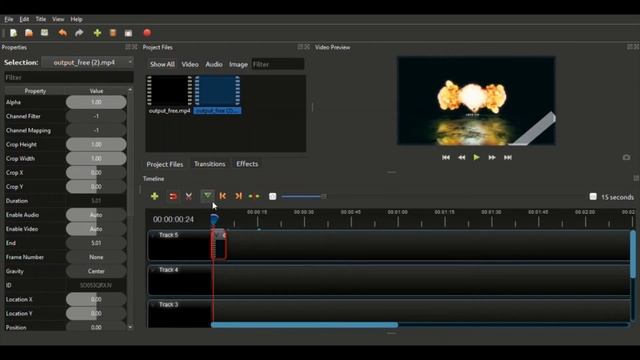Click the Properties filter field

point(69,78)
